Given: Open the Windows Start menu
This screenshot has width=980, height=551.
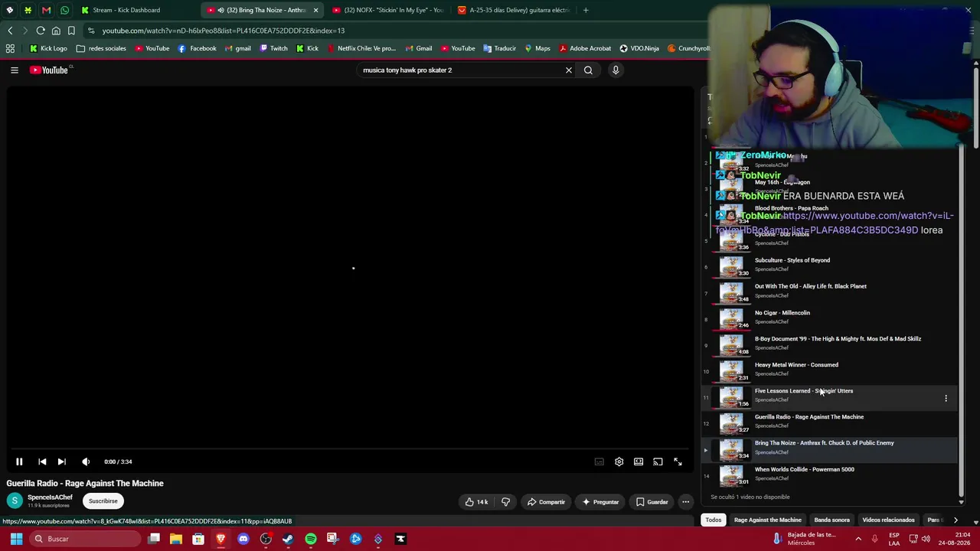Looking at the screenshot, I should tap(16, 539).
